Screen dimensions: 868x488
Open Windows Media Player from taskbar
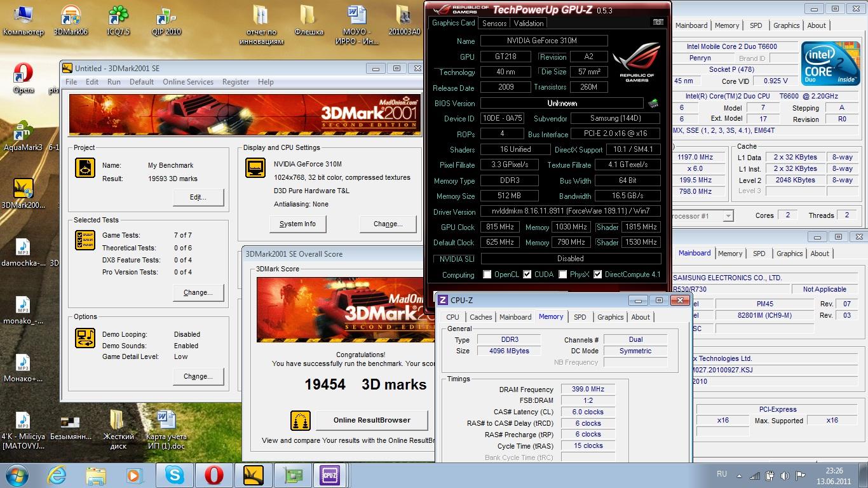[134, 475]
